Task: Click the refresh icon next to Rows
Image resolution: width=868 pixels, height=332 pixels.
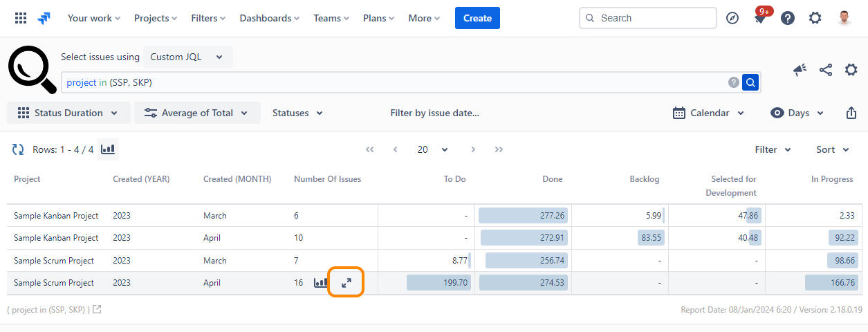Action: click(18, 149)
